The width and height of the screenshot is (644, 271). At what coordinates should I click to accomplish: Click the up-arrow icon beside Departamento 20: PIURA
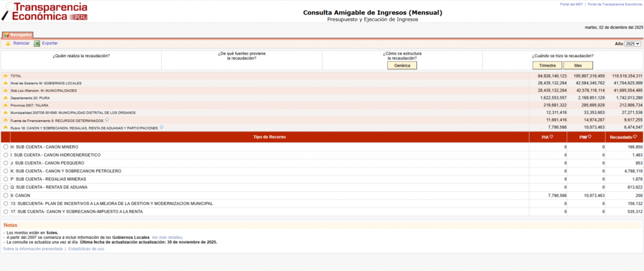click(x=6, y=98)
